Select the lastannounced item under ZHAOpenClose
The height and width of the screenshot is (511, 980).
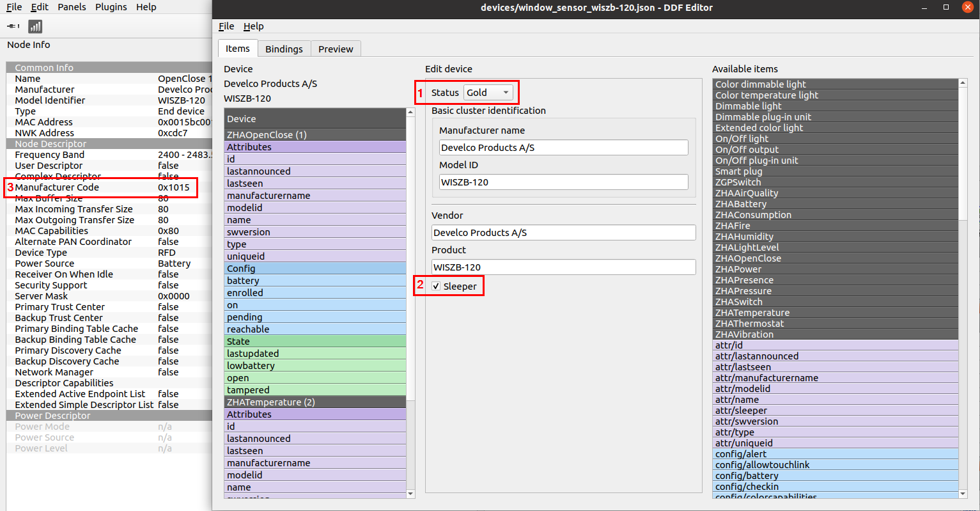tap(315, 171)
